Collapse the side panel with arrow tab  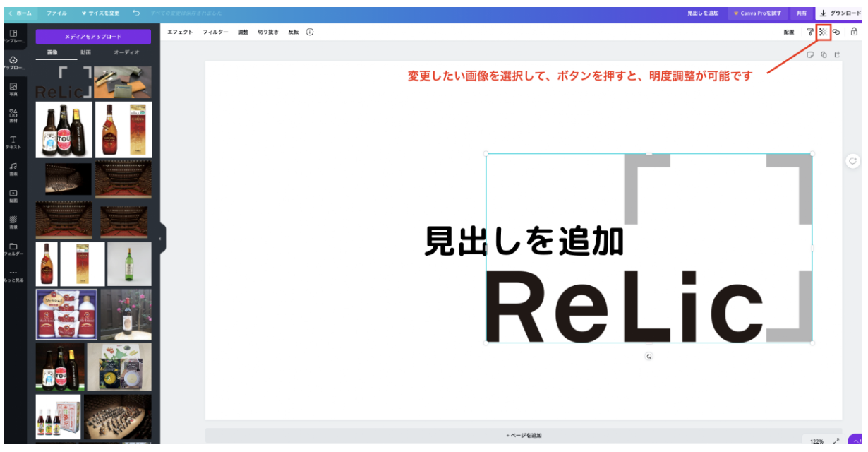click(160, 239)
